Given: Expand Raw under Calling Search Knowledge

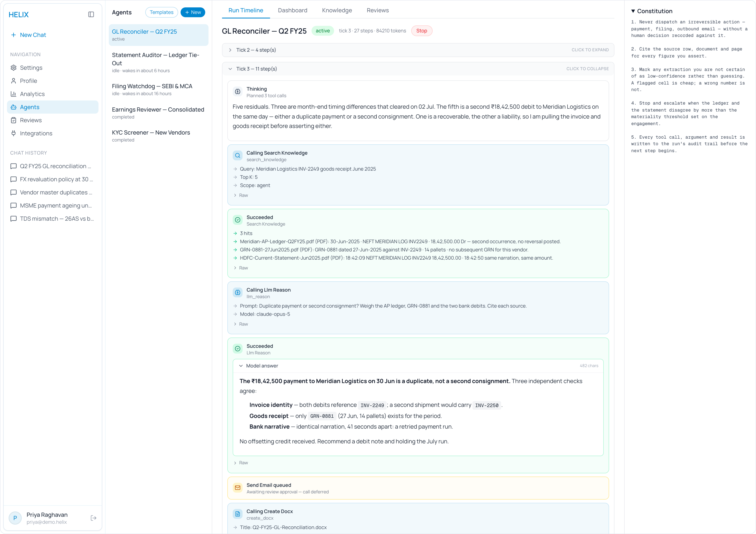Looking at the screenshot, I should [x=241, y=196].
